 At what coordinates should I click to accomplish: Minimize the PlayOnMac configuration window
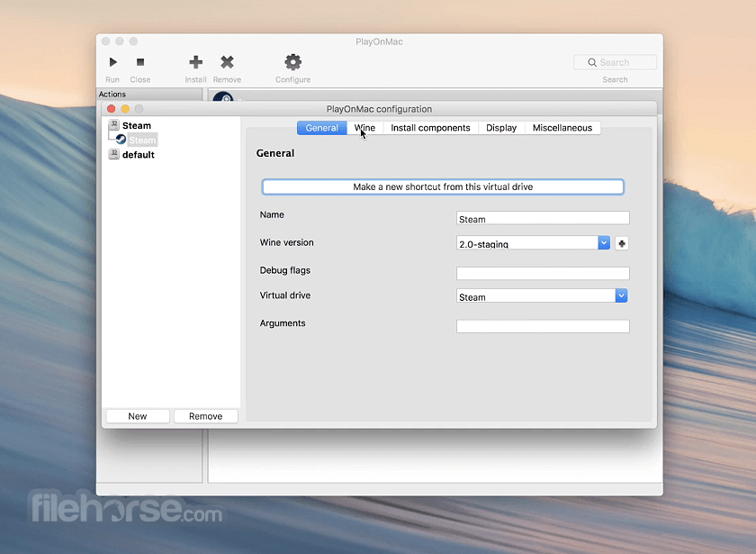pyautogui.click(x=125, y=109)
